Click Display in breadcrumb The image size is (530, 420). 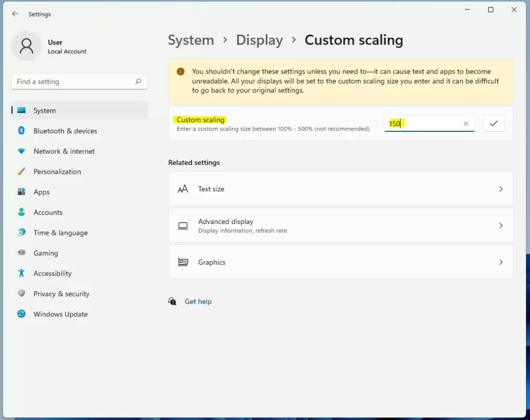(259, 40)
